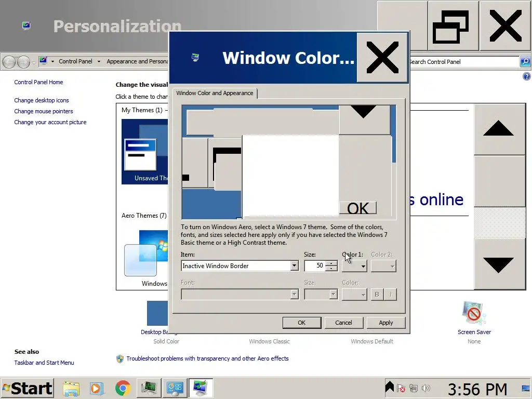
Task: Increase the item Size with up spinner
Action: (331, 263)
